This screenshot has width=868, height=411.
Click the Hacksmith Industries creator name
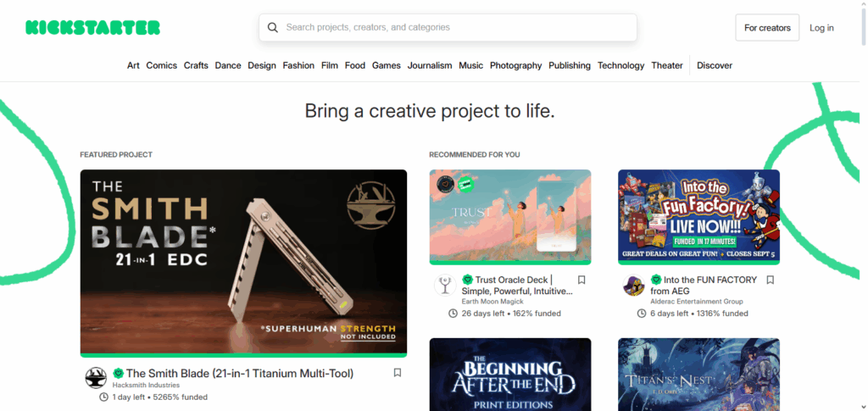coord(146,385)
